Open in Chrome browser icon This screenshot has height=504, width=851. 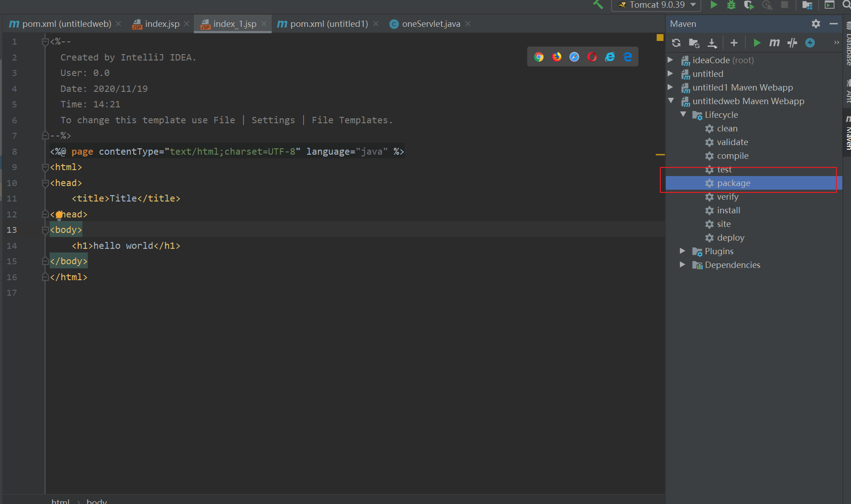click(539, 57)
